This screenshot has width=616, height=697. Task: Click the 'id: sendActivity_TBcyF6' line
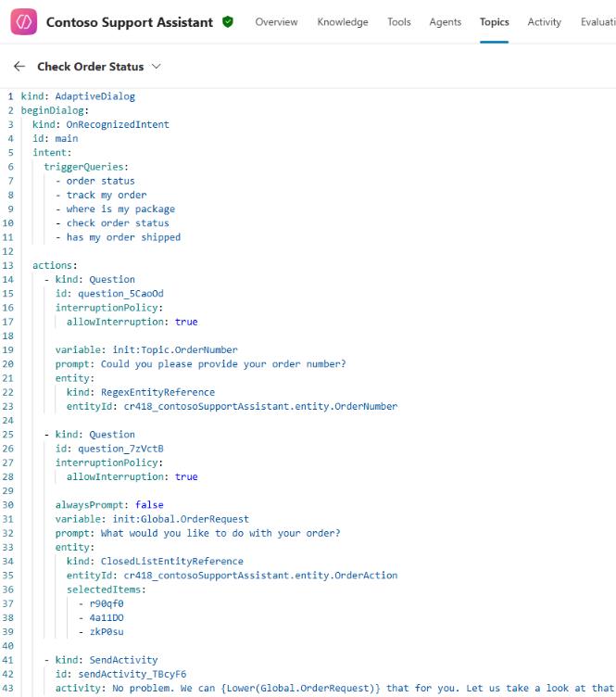120,674
